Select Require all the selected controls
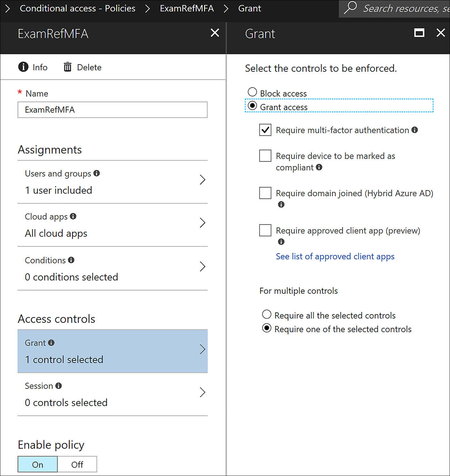Viewport: 450px width, 476px height. point(267,314)
